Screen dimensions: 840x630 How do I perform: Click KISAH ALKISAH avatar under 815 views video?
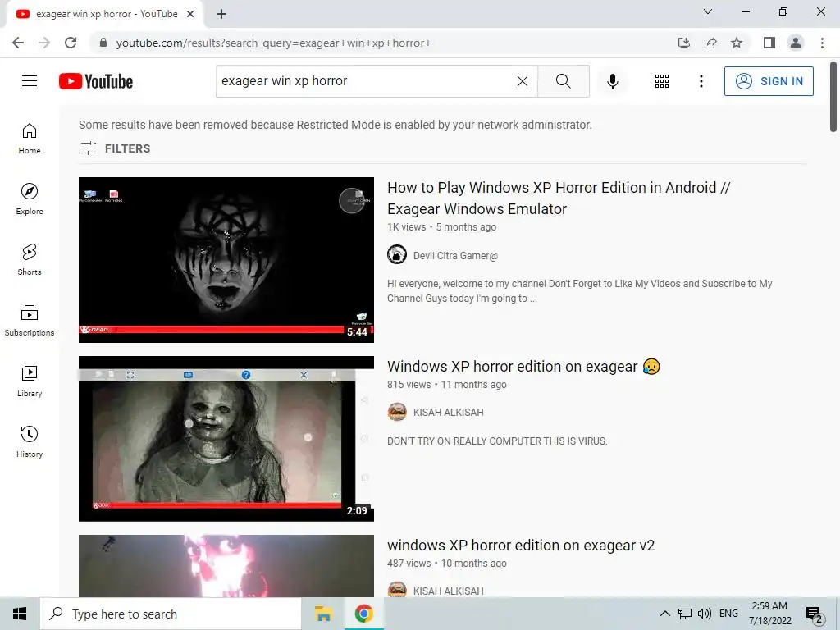397,412
